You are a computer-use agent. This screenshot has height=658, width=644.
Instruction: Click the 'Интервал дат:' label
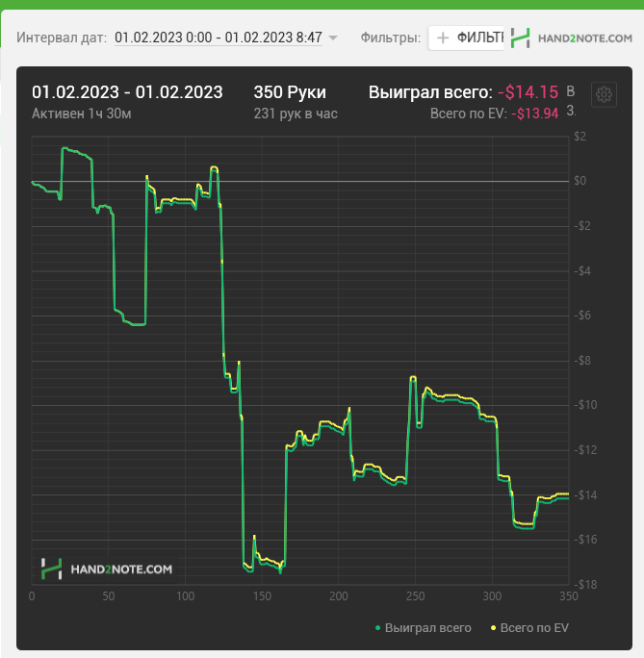tap(62, 38)
